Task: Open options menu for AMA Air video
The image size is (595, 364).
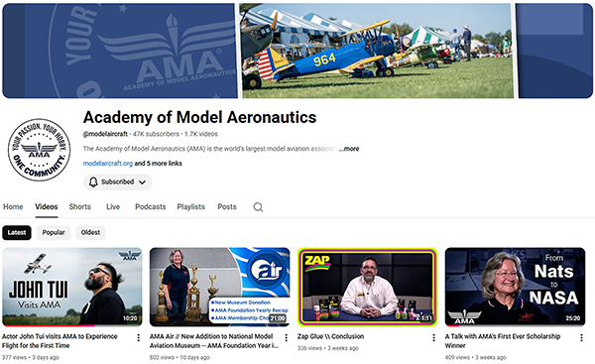Action: pyautogui.click(x=287, y=337)
